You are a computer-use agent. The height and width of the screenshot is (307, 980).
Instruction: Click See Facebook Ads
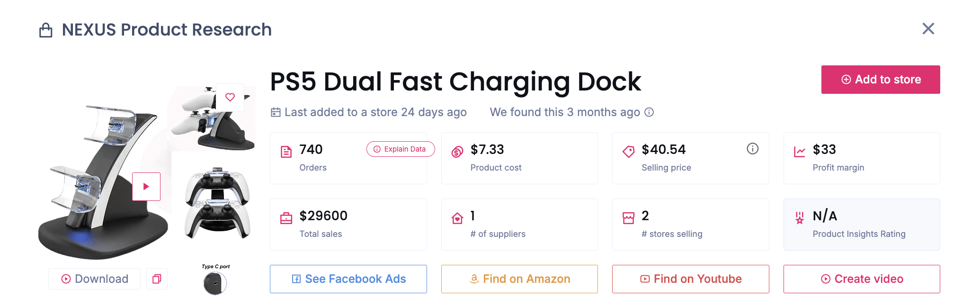(348, 279)
